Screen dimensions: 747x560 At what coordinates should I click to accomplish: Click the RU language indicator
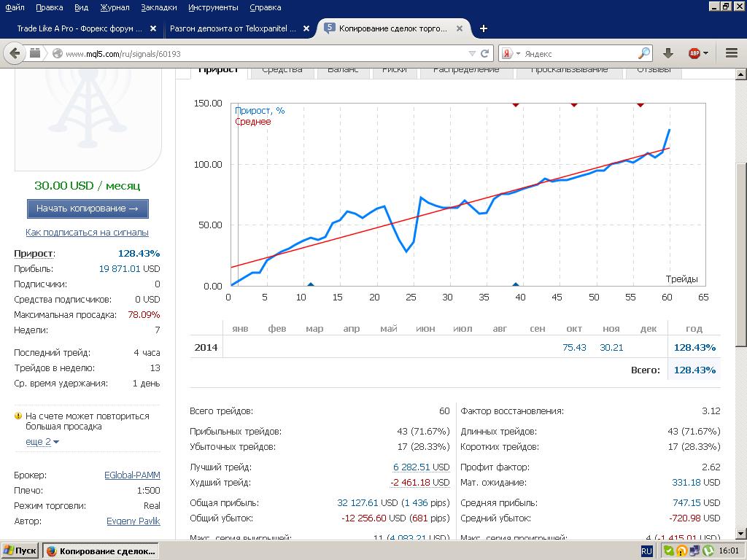(646, 551)
